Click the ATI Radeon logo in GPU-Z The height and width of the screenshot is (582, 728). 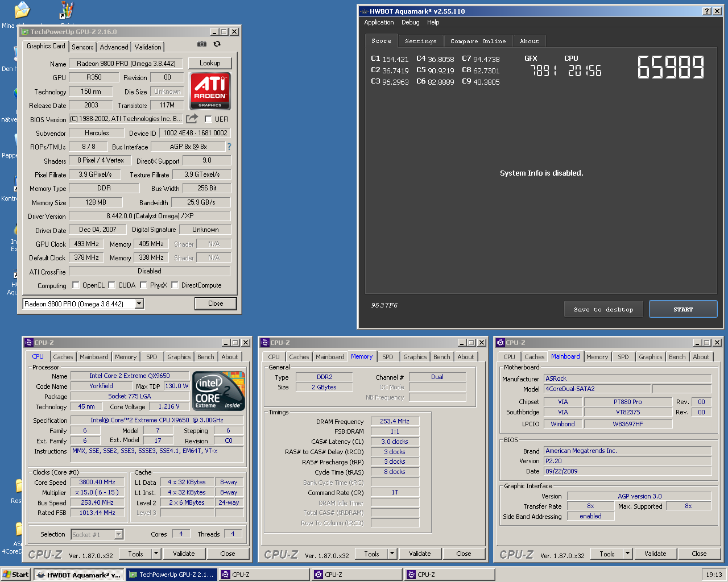pos(210,91)
